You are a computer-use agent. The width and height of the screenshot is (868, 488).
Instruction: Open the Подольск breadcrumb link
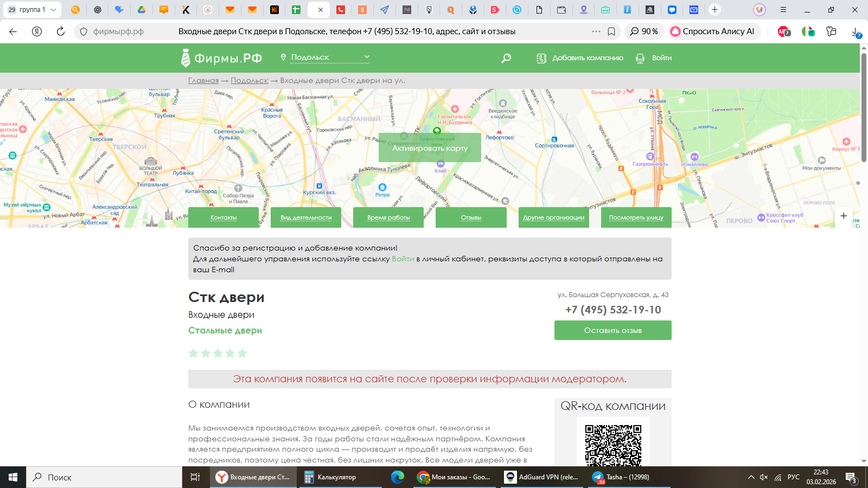250,80
